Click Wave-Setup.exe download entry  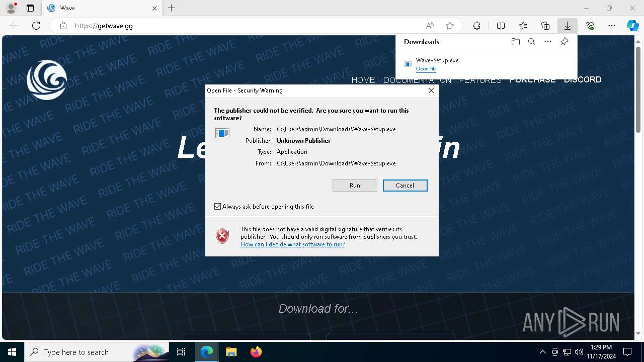point(487,64)
